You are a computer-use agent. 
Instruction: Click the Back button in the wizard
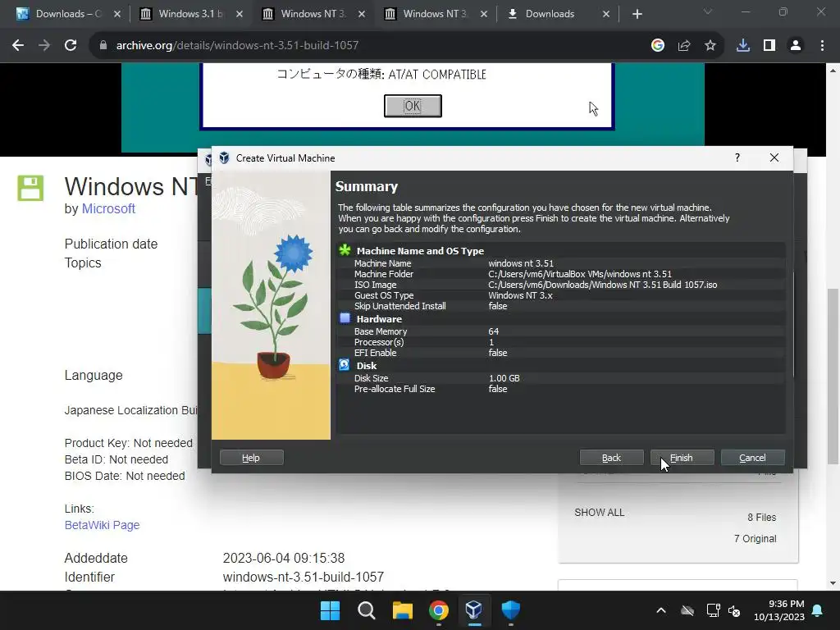pos(611,458)
